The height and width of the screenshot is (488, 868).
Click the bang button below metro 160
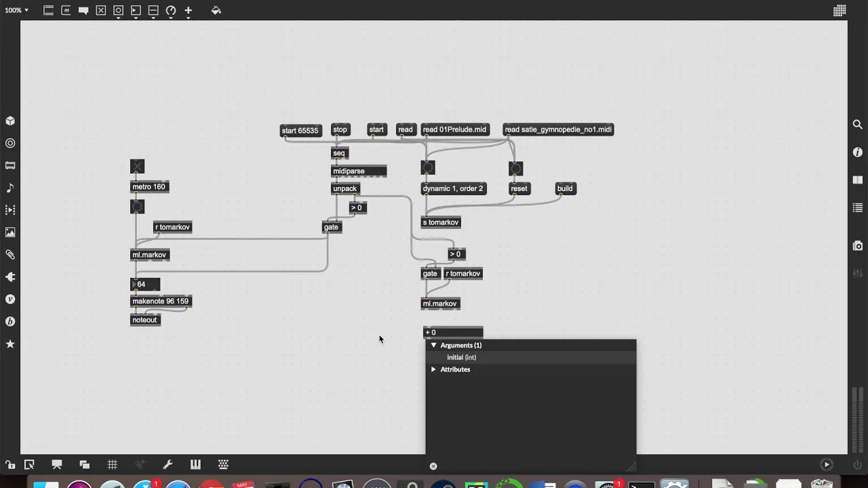click(x=137, y=207)
